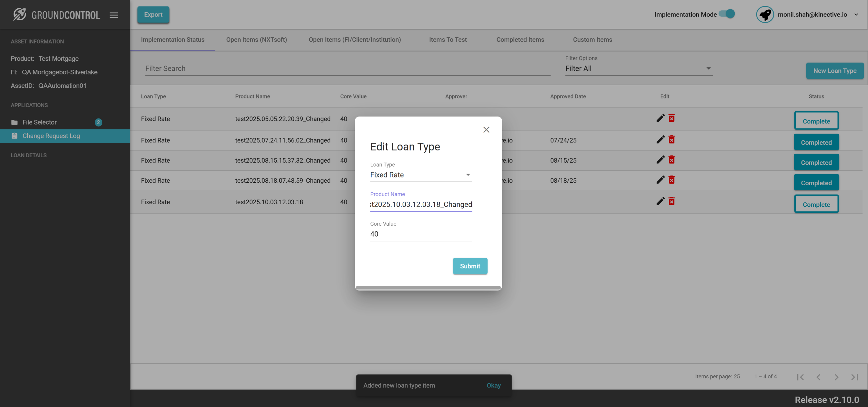
Task: Click the hamburger menu icon beside GroundControl
Action: pyautogui.click(x=114, y=15)
